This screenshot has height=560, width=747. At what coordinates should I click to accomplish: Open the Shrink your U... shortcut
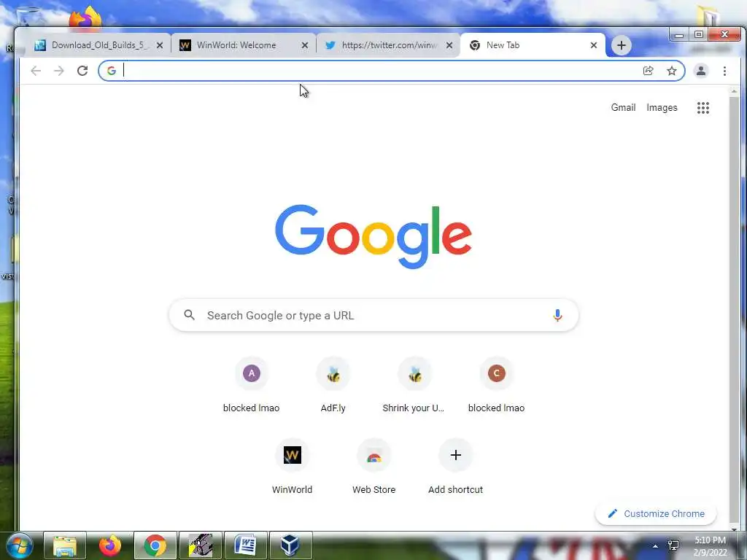click(x=414, y=384)
